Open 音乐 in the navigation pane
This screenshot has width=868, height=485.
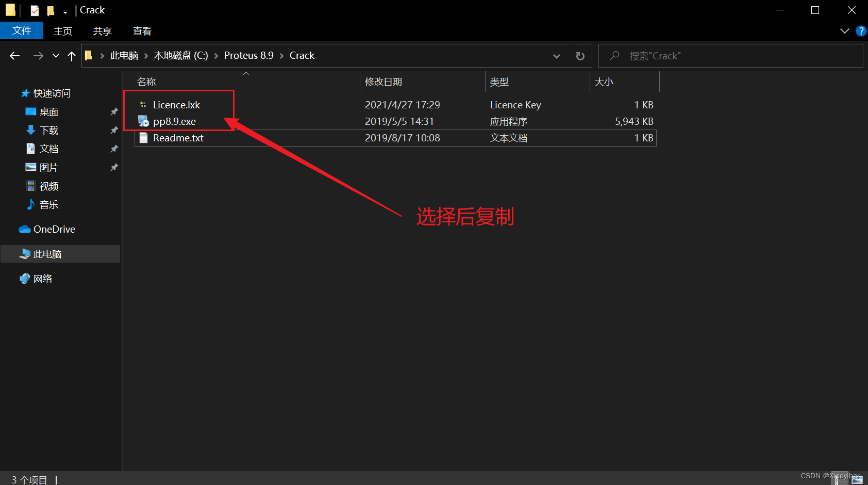pos(49,205)
